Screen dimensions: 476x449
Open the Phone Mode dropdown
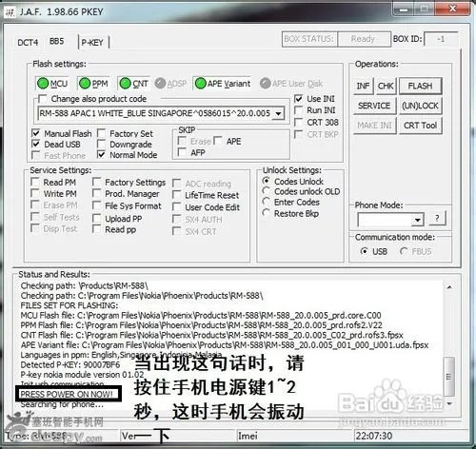(418, 220)
